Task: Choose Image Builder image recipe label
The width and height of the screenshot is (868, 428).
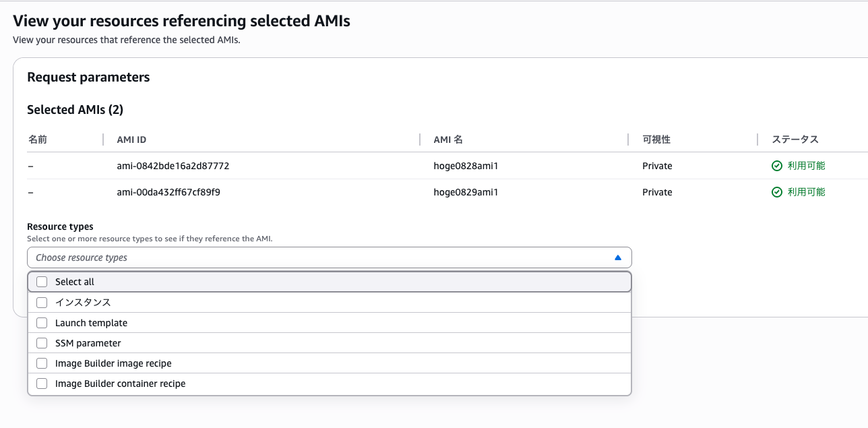Action: [113, 363]
